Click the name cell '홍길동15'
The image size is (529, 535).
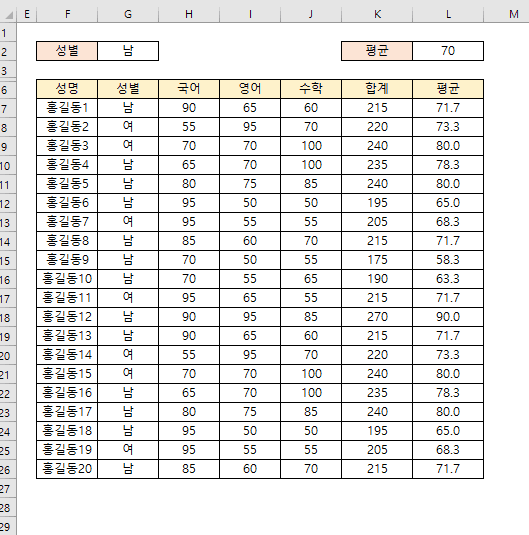[67, 374]
